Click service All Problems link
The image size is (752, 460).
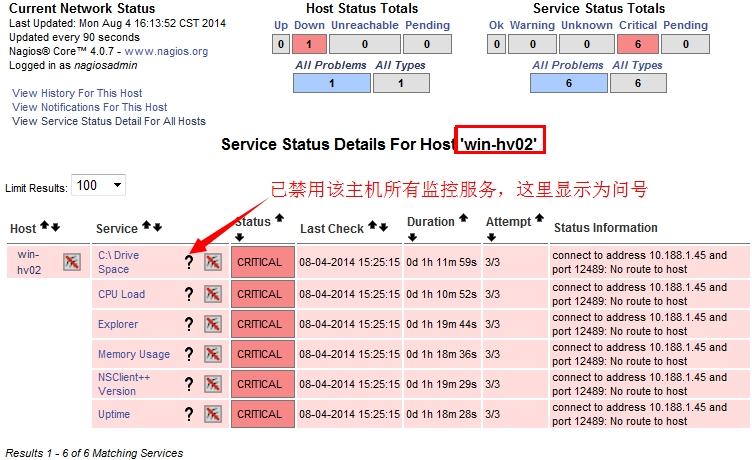click(x=568, y=65)
